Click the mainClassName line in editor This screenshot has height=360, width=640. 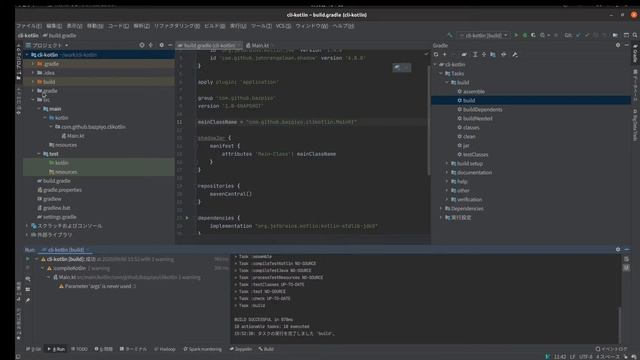coord(277,122)
